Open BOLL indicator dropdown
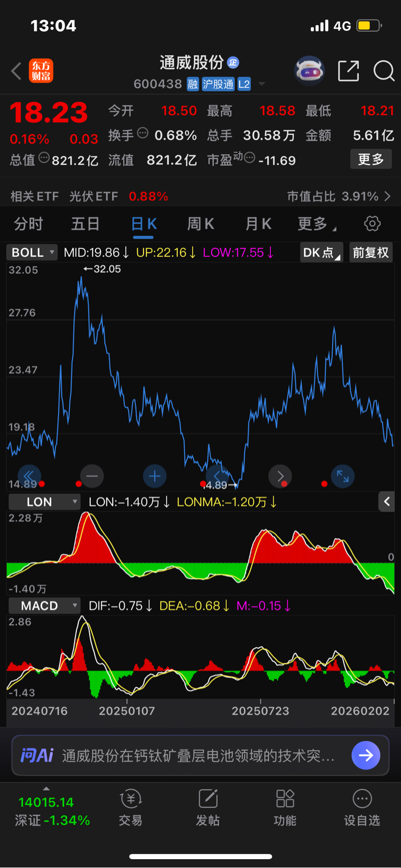Screen dimensions: 401x868 tap(31, 253)
